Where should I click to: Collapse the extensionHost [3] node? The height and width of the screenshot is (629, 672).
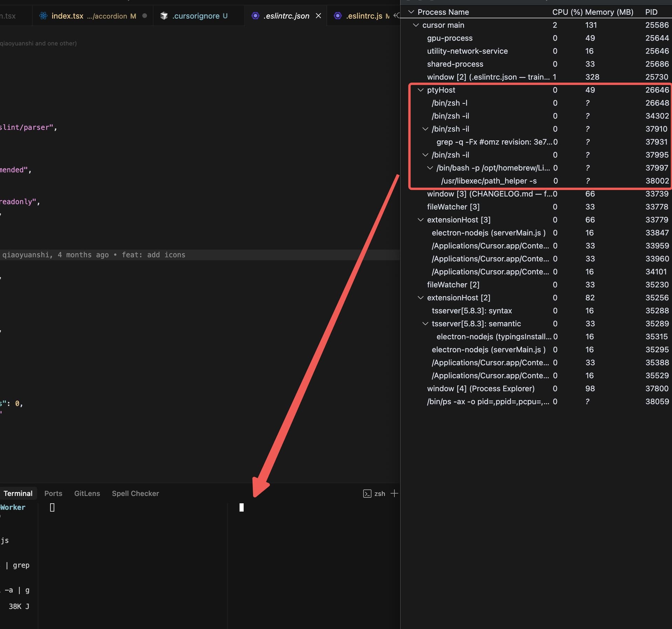421,220
